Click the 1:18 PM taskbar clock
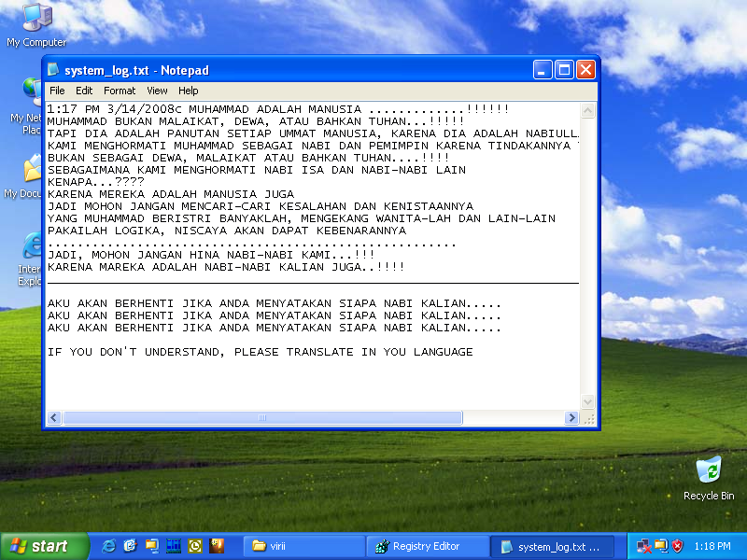 tap(712, 546)
